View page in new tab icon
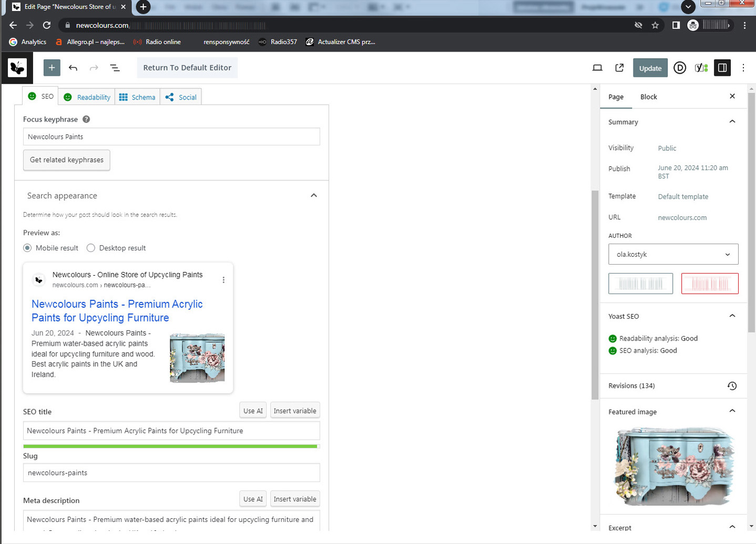The width and height of the screenshot is (756, 544). [619, 68]
